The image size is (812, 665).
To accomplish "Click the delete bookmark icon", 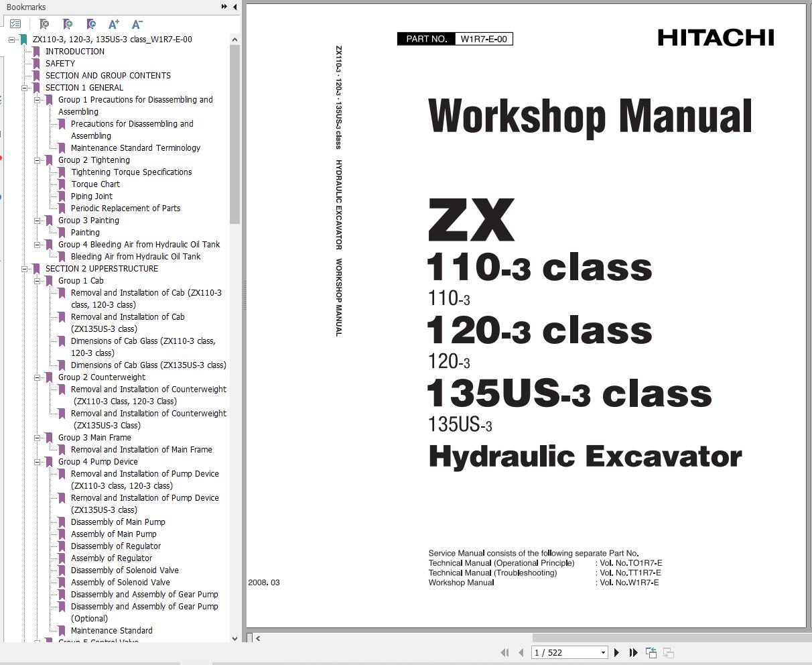I will [44, 24].
